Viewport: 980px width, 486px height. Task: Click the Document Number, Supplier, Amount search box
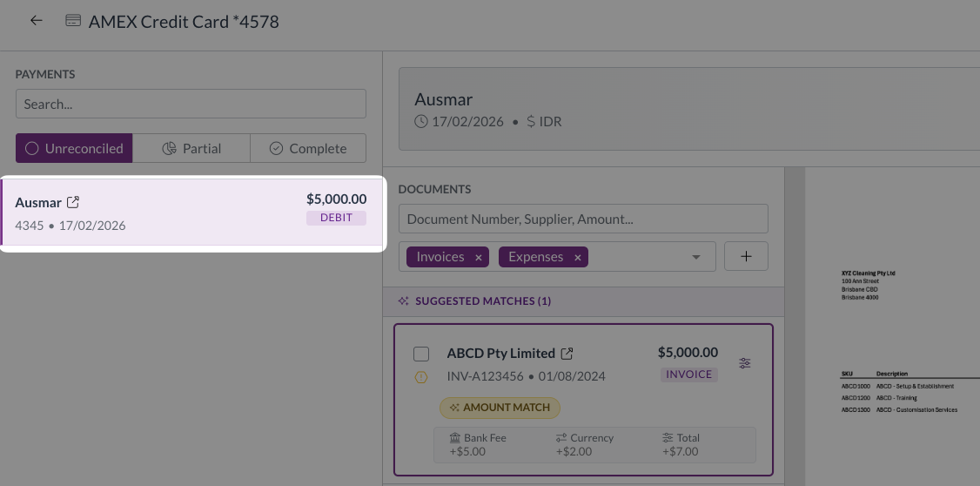tap(583, 219)
